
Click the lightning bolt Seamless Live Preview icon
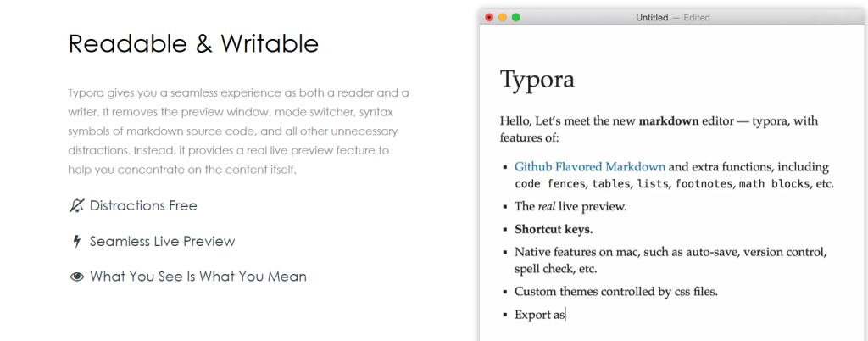tap(77, 242)
